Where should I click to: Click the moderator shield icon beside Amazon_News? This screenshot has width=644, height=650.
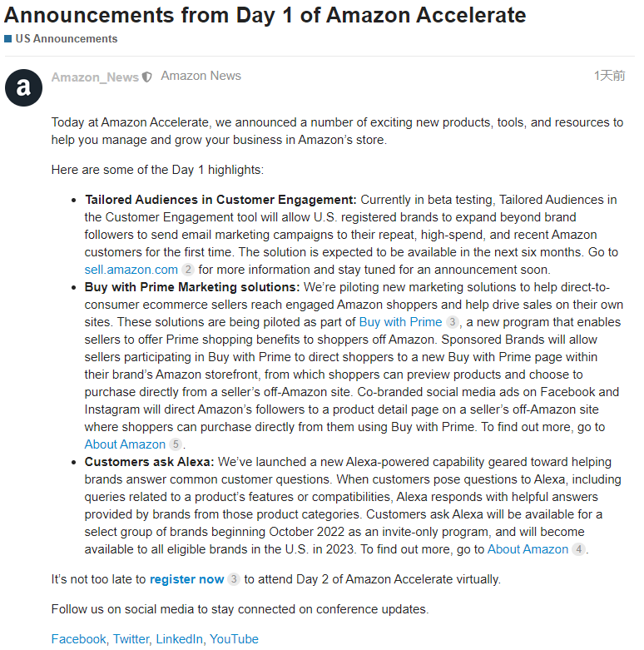146,77
